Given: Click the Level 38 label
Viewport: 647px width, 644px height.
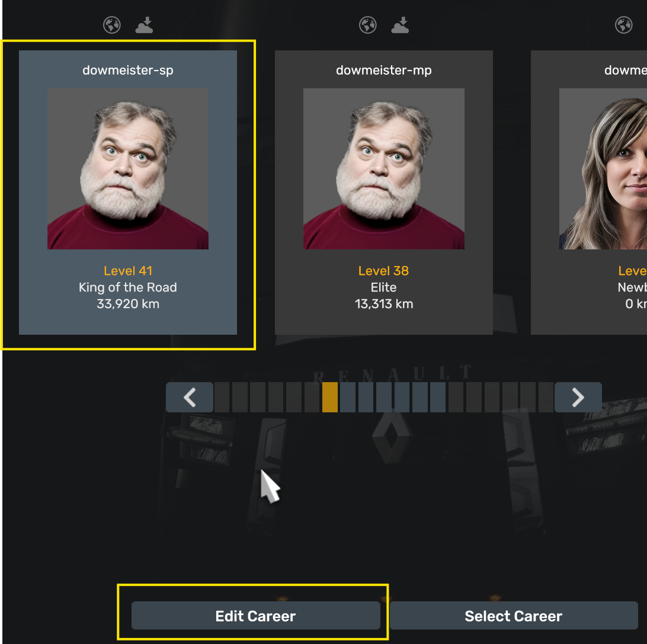Looking at the screenshot, I should (x=384, y=271).
